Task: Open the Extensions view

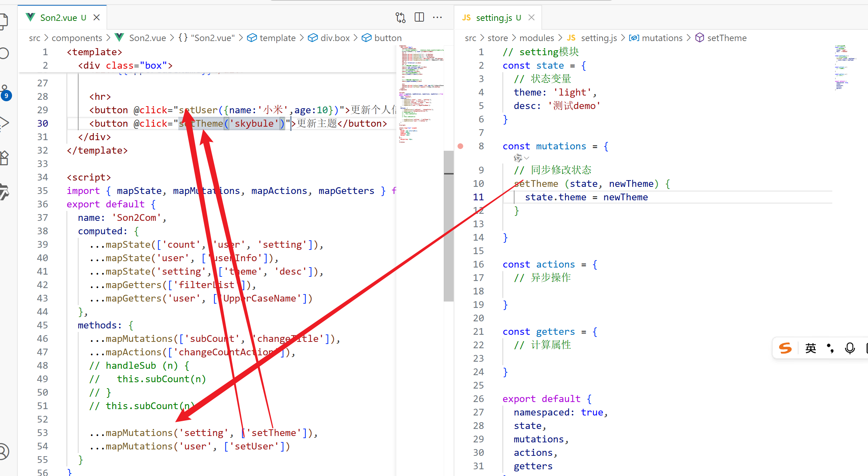Action: click(x=4, y=157)
